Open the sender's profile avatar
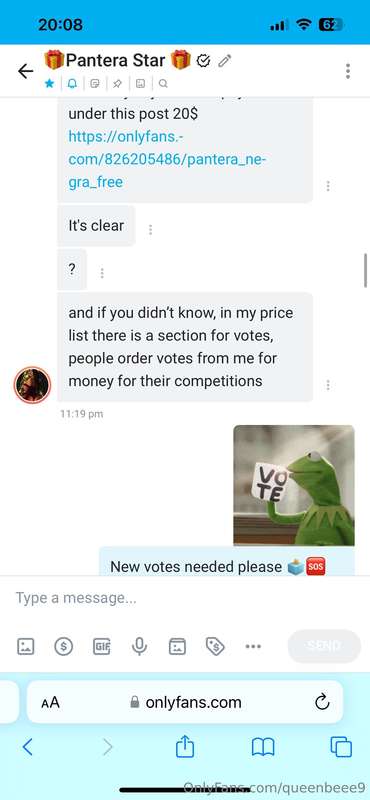This screenshot has height=800, width=370. click(32, 385)
